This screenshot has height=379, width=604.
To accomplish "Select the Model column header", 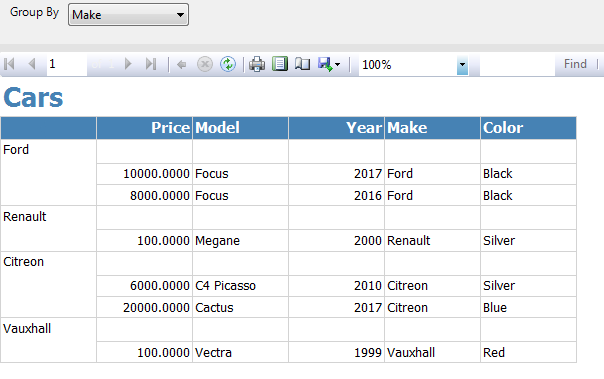I will [240, 128].
